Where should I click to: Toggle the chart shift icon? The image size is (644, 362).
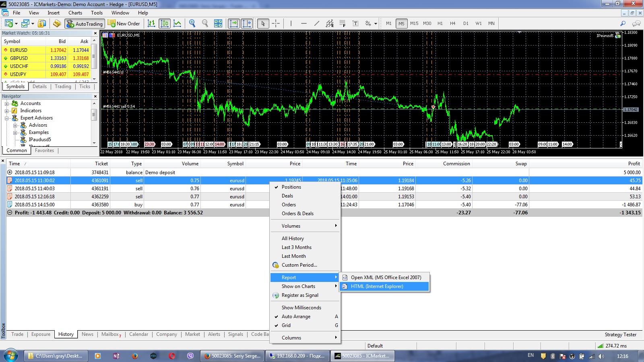(x=247, y=23)
